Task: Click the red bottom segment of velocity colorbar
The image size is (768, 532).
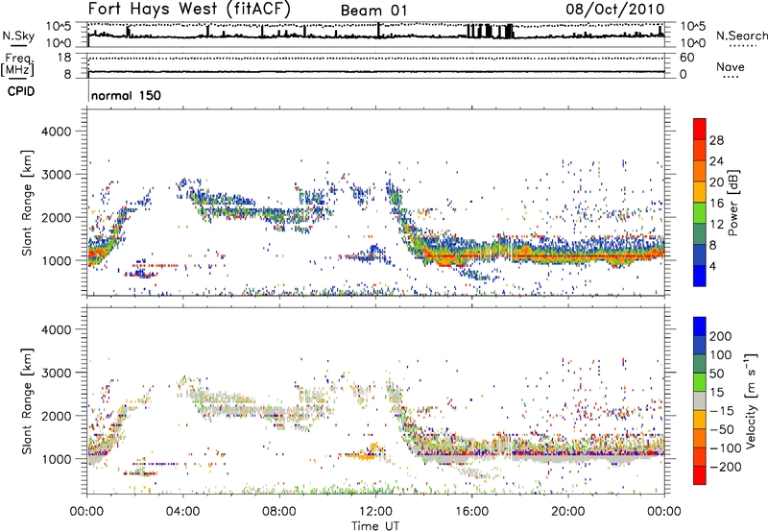Action: point(700,475)
